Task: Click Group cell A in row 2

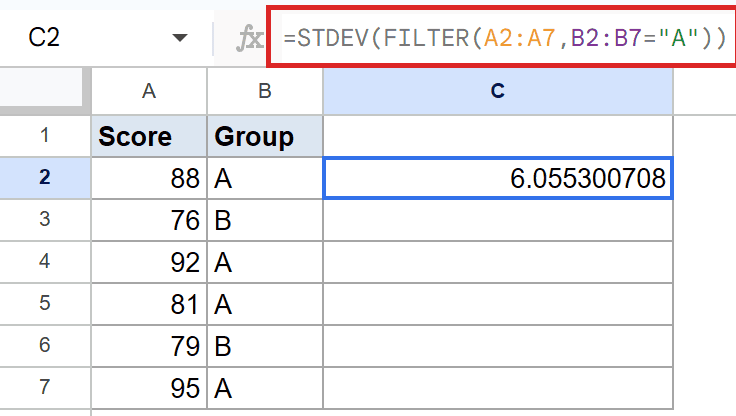Action: [x=265, y=178]
